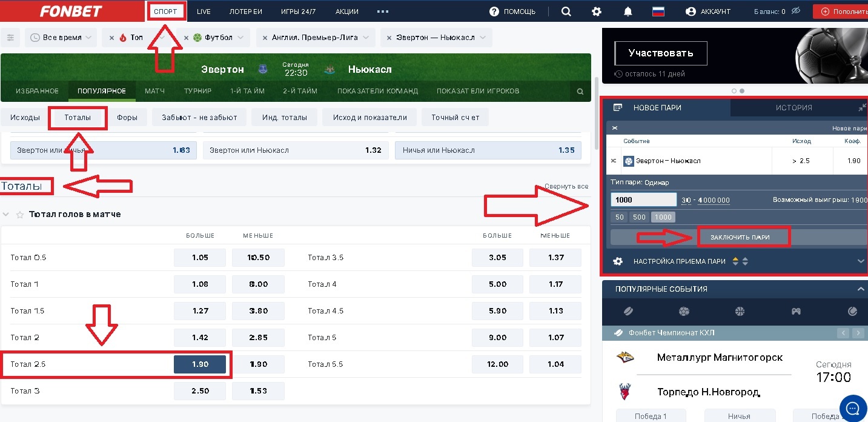This screenshot has width=868, height=422.
Task: Select the tennis ball sport icon
Action: [x=853, y=312]
